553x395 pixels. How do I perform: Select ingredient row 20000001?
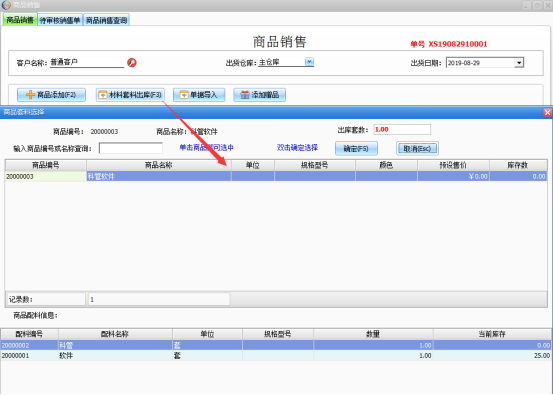click(x=276, y=356)
